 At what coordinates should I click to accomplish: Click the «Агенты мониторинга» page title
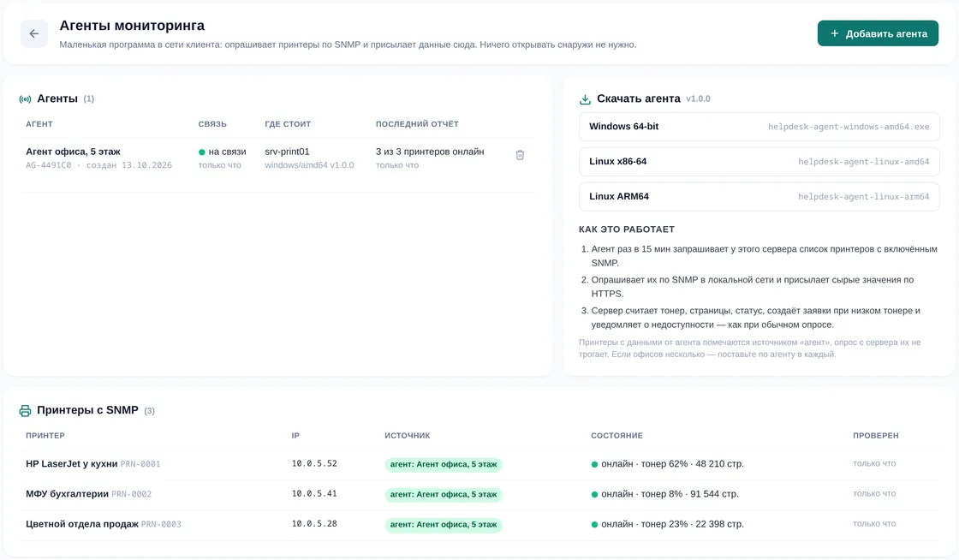[132, 26]
